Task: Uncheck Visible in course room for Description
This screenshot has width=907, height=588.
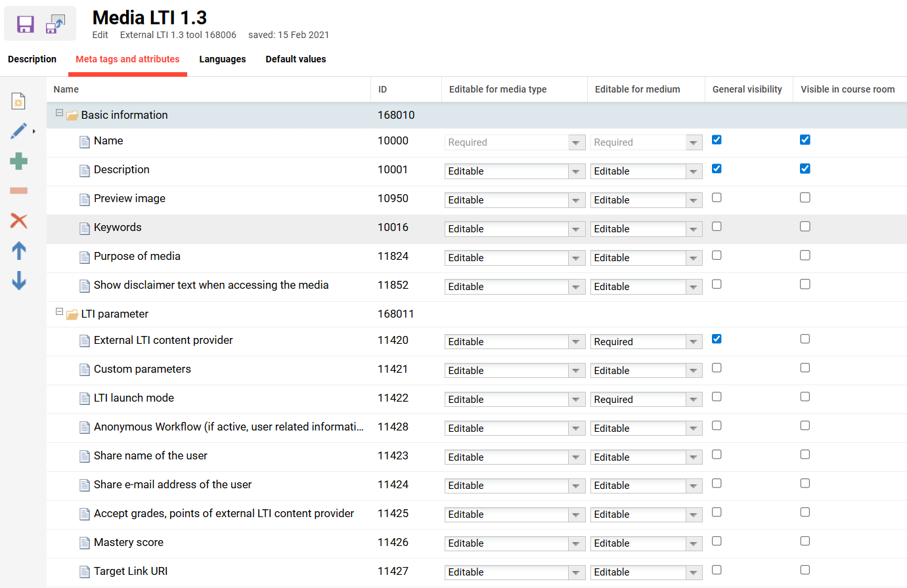Action: [x=805, y=169]
